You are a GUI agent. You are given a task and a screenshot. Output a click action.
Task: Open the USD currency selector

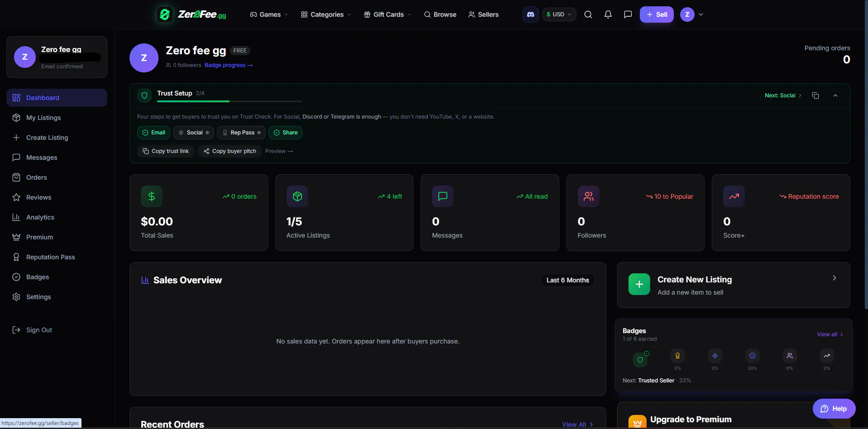(x=559, y=14)
